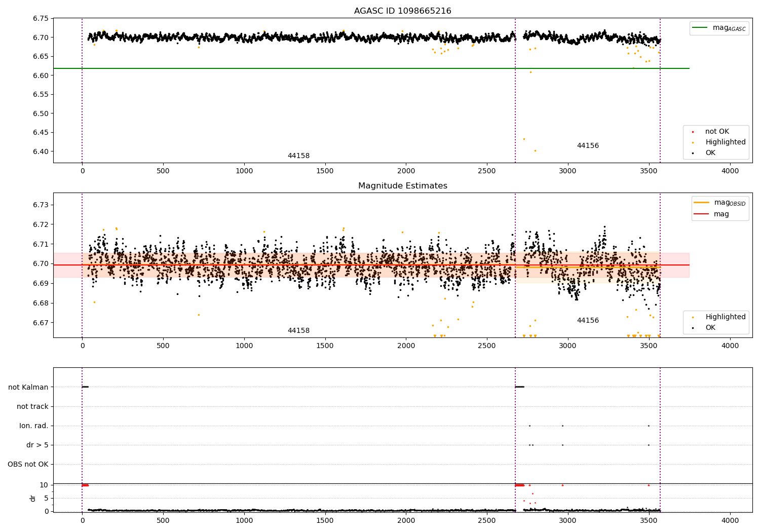
Task: Select the mag AGASC legend label
Action: 729,28
